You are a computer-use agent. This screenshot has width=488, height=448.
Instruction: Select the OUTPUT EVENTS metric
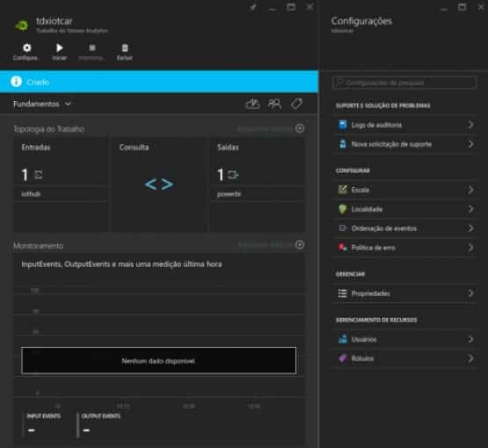coord(100,424)
